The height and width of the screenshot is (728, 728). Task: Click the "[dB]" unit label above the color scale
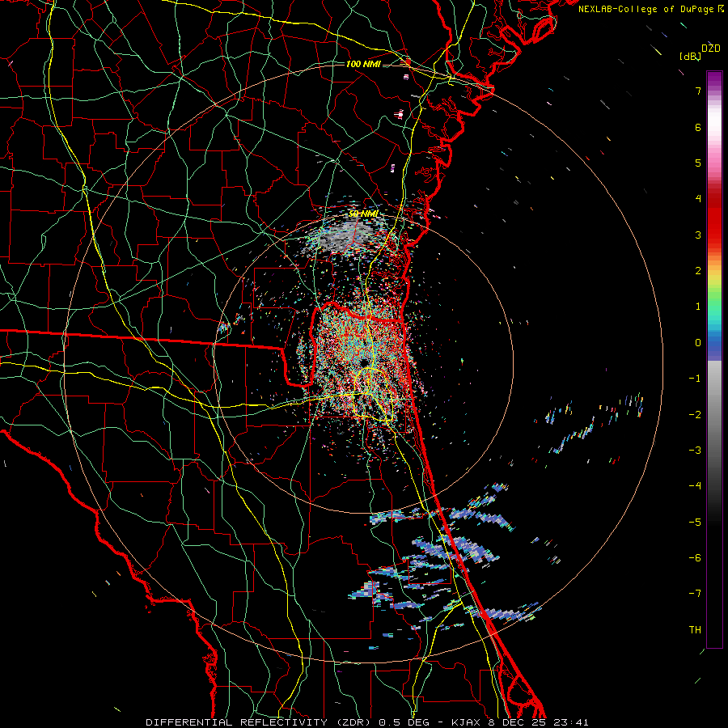click(691, 56)
